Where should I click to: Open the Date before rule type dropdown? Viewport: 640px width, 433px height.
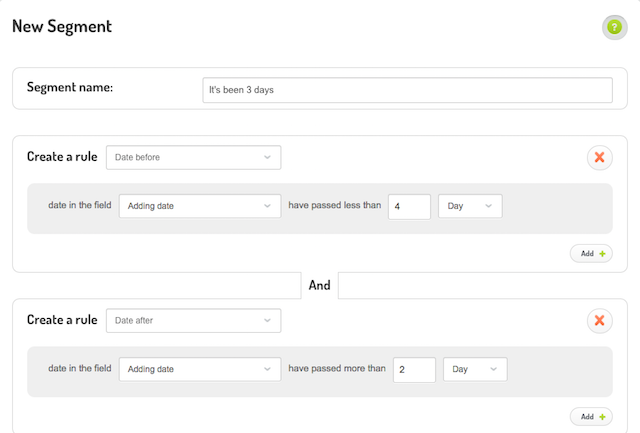tap(193, 158)
